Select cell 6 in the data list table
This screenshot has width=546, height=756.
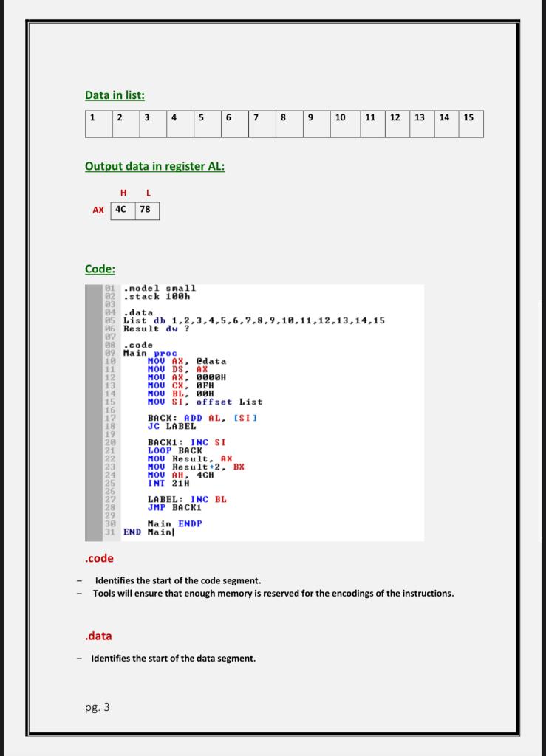tap(236, 124)
